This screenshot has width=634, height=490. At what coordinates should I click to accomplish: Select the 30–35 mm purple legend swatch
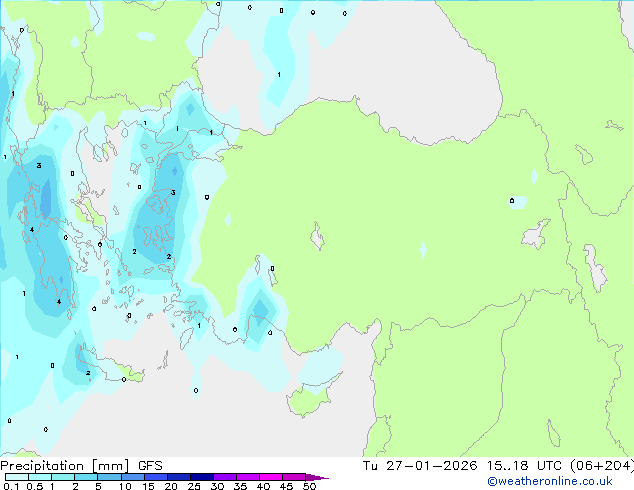tap(224, 477)
